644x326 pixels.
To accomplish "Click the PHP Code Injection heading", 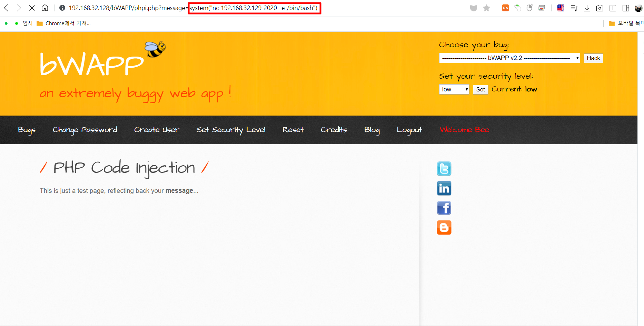I will point(124,168).
